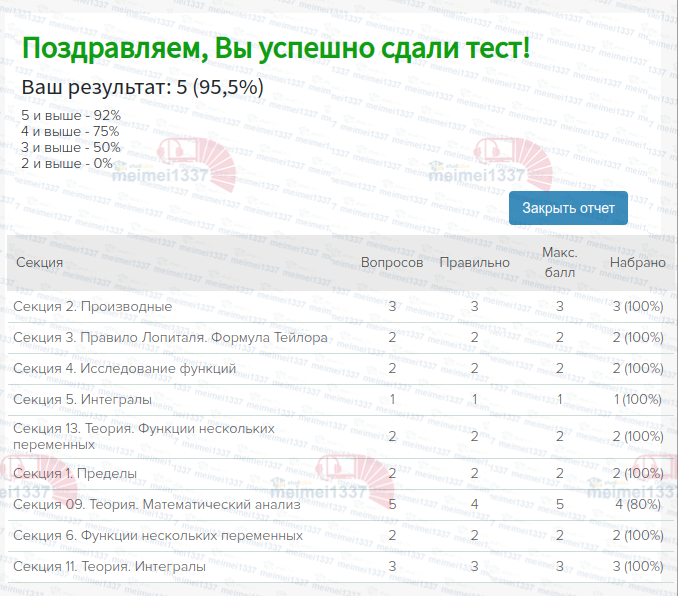The image size is (678, 596).
Task: Select row 'Секция 11. Теория. Интегралы'
Action: 341,567
